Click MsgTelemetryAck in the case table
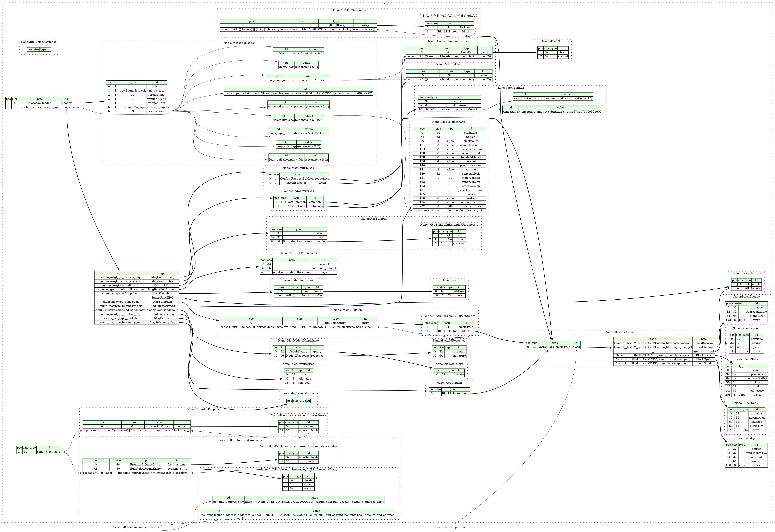 tap(162, 306)
